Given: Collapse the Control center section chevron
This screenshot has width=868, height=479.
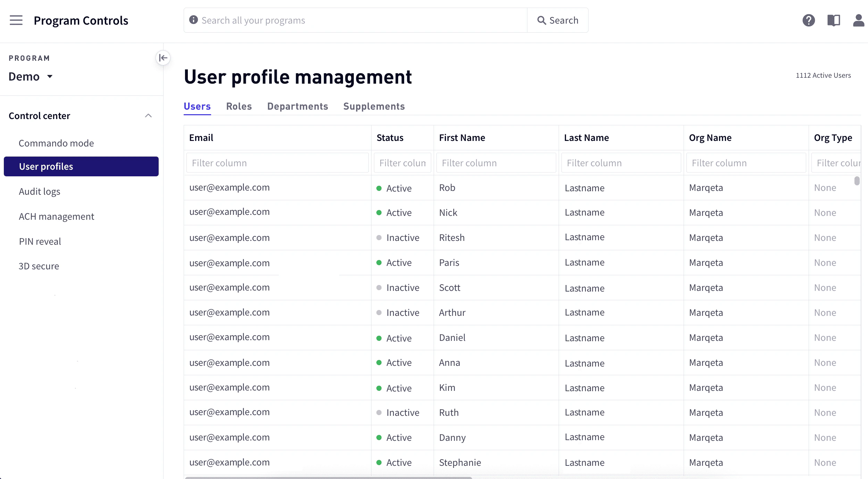Looking at the screenshot, I should point(149,116).
